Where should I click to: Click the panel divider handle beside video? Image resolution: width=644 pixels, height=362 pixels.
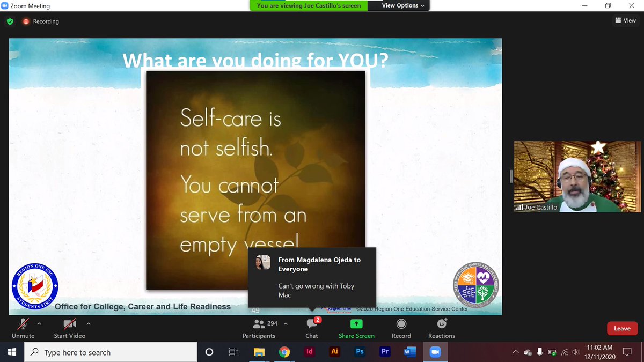click(x=511, y=176)
